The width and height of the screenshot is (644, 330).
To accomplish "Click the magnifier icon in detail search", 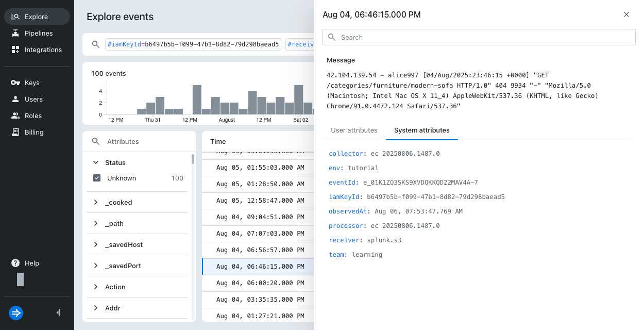I will click(332, 37).
